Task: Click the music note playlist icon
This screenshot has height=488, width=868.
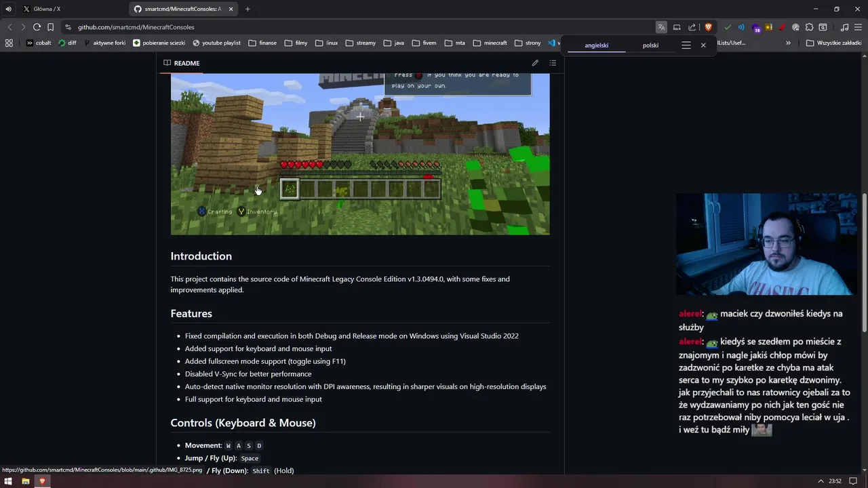Action: pyautogui.click(x=844, y=27)
